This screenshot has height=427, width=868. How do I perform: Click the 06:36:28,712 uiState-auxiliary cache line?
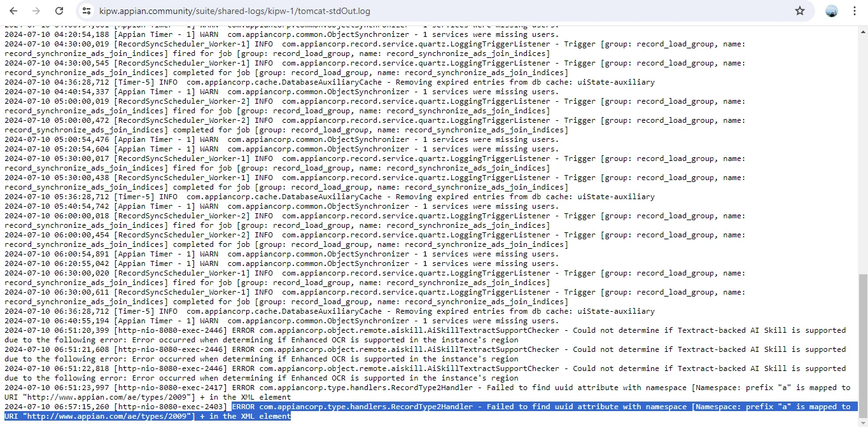(330, 311)
